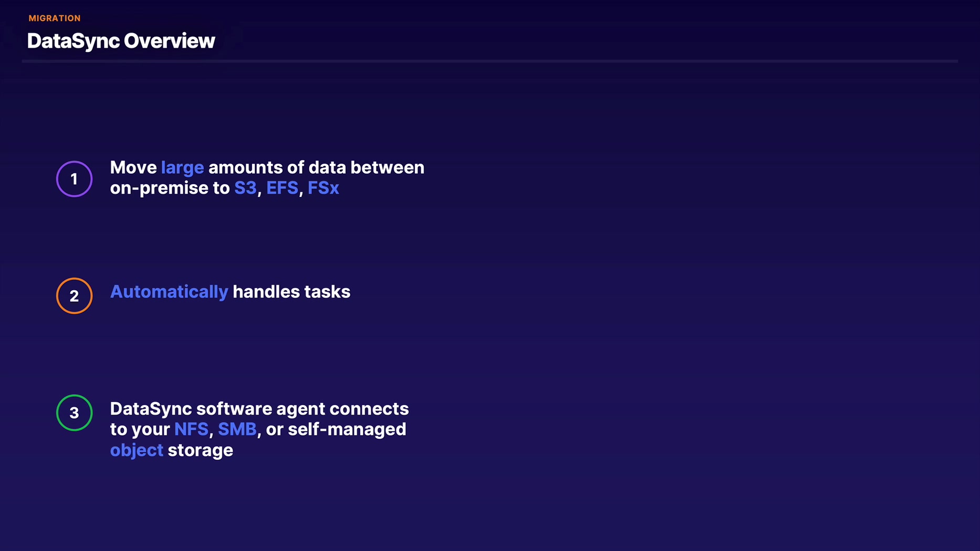Click the orange circle numbered 2
Screen dimensions: 980x551
(74, 296)
